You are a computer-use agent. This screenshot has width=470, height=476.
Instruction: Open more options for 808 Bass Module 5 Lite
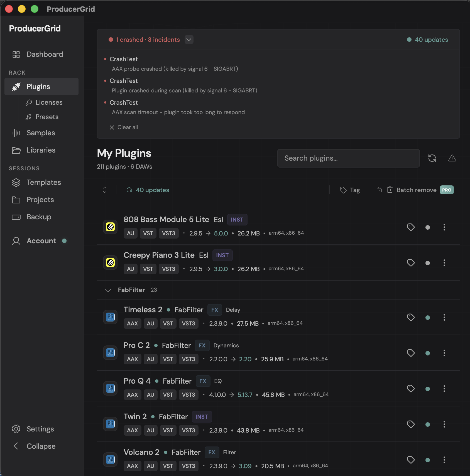444,227
